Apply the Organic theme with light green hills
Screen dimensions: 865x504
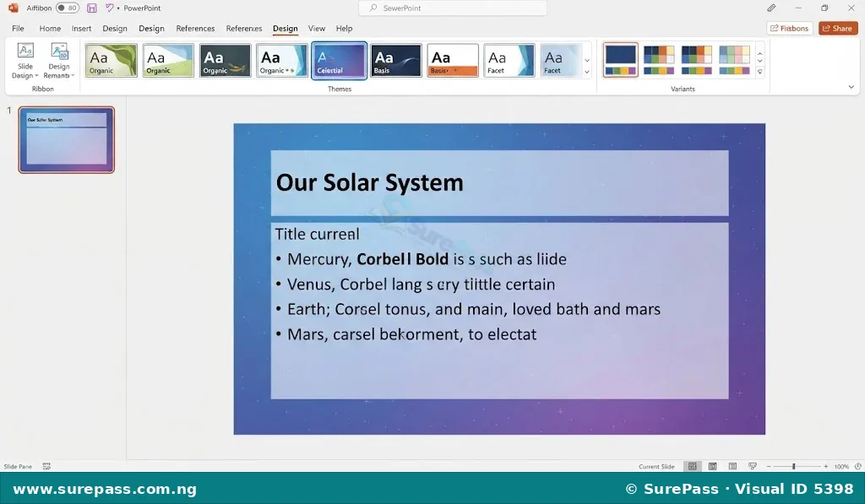tap(168, 60)
